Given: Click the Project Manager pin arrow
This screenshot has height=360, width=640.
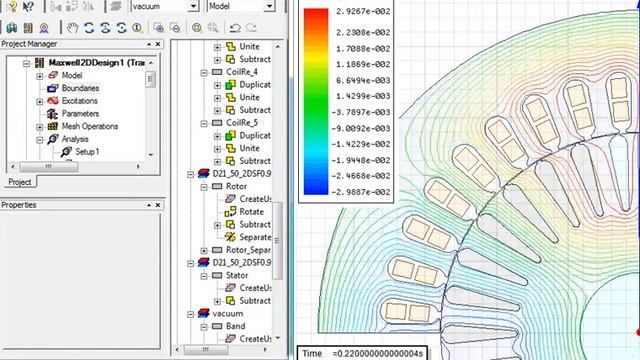Looking at the screenshot, I should coord(149,44).
